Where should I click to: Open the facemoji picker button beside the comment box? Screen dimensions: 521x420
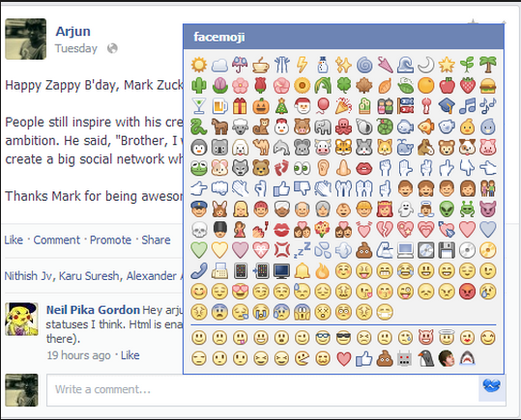coord(492,387)
